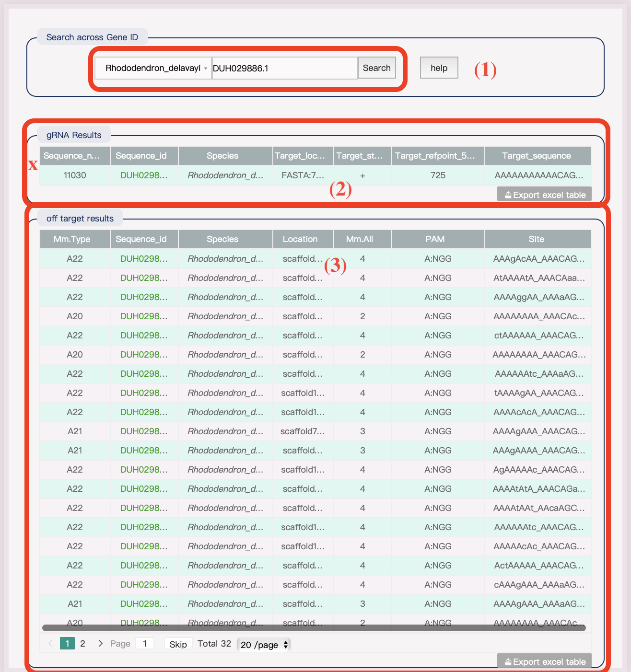Click Target_sequence column header

pos(538,156)
